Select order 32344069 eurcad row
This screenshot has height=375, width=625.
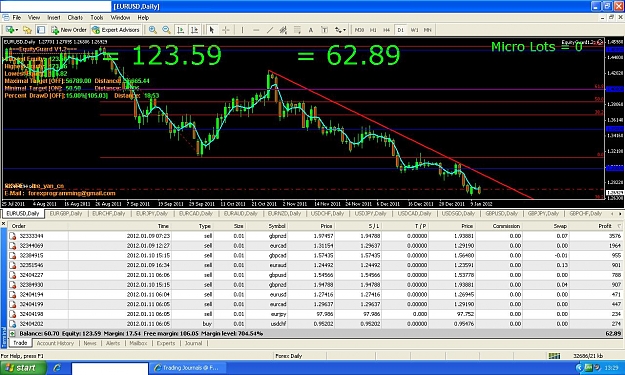point(315,246)
